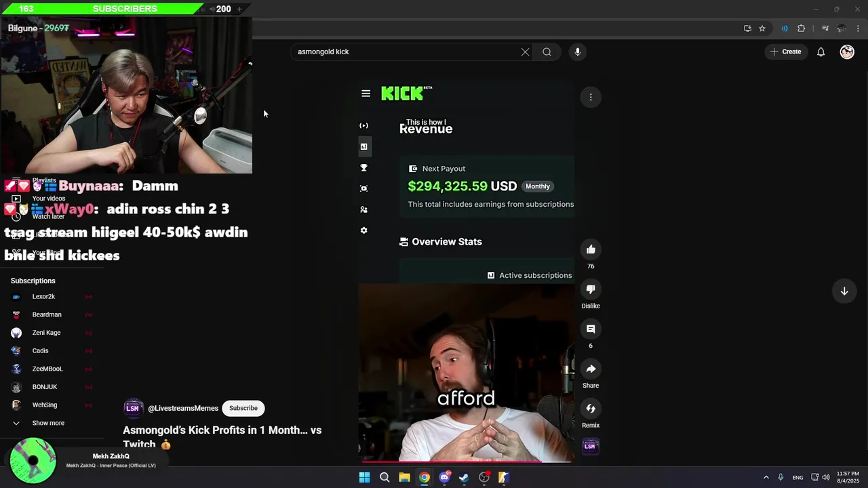
Task: Share this short
Action: [591, 369]
